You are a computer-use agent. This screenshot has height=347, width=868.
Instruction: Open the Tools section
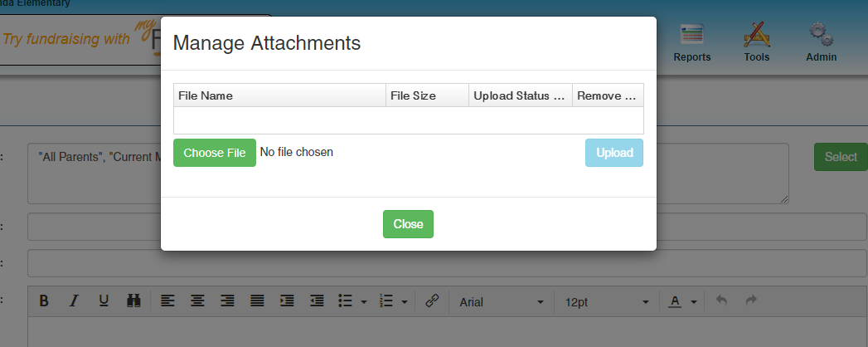[x=756, y=43]
